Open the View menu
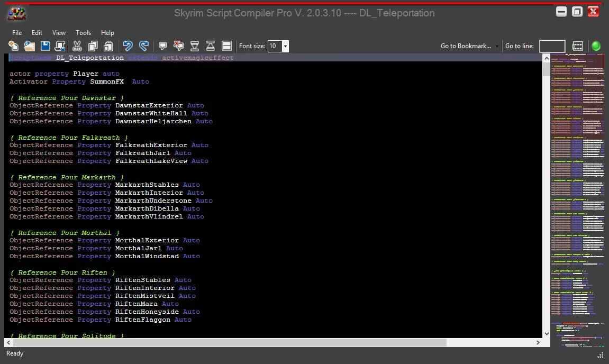 pyautogui.click(x=59, y=33)
